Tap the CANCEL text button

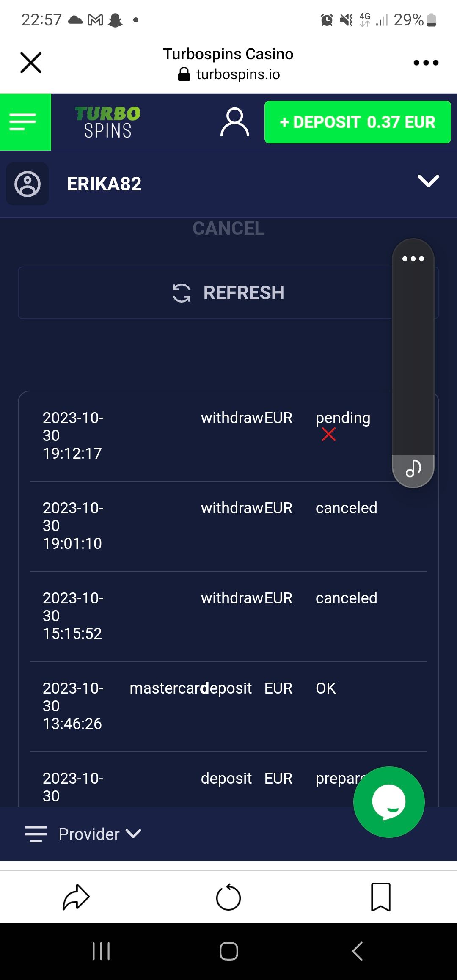[228, 228]
